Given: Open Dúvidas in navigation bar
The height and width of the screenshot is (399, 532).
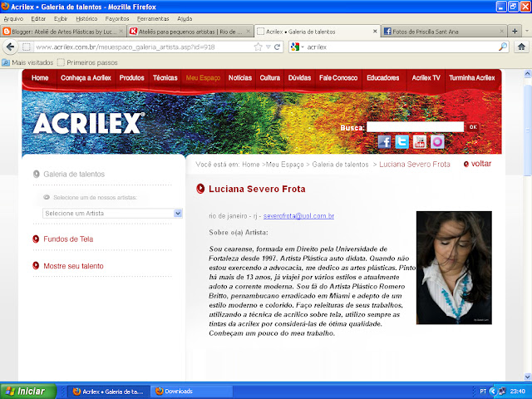Looking at the screenshot, I should (x=299, y=77).
